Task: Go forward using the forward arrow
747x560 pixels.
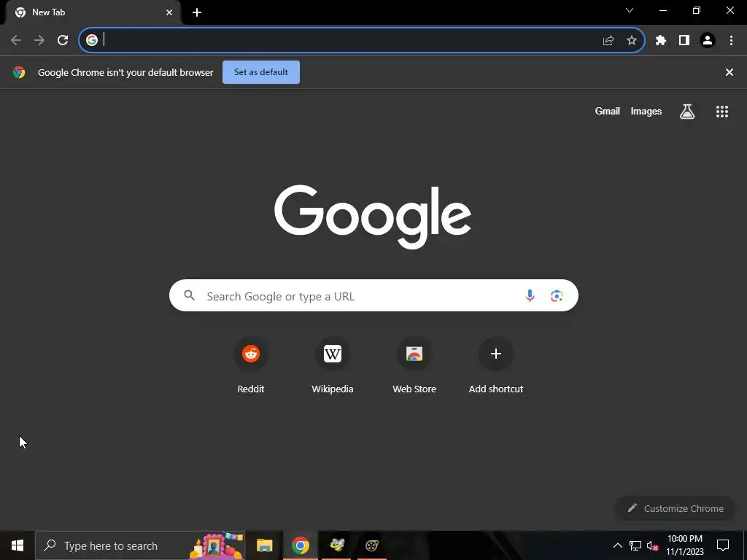Action: coord(39,41)
